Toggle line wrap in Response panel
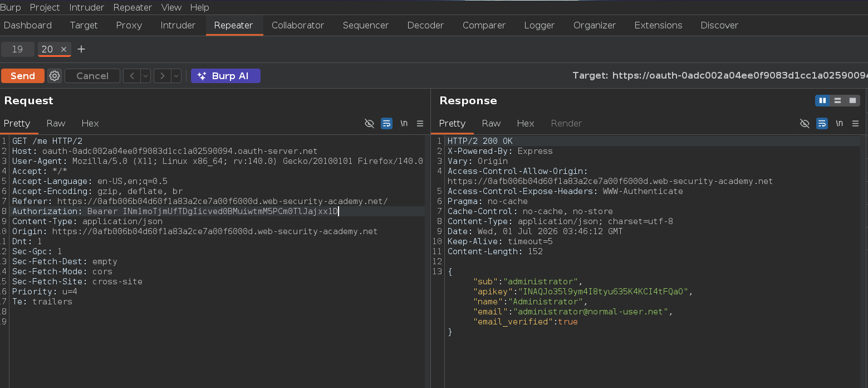Image resolution: width=868 pixels, height=388 pixels. coord(822,123)
